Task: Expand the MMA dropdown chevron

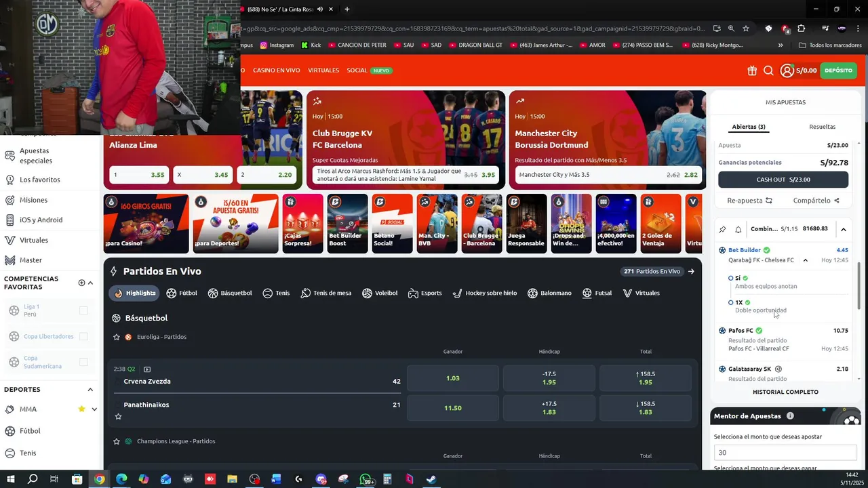Action: [94, 409]
